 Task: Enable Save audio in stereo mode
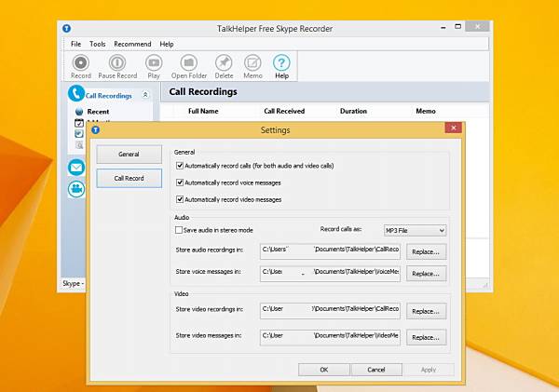(179, 230)
